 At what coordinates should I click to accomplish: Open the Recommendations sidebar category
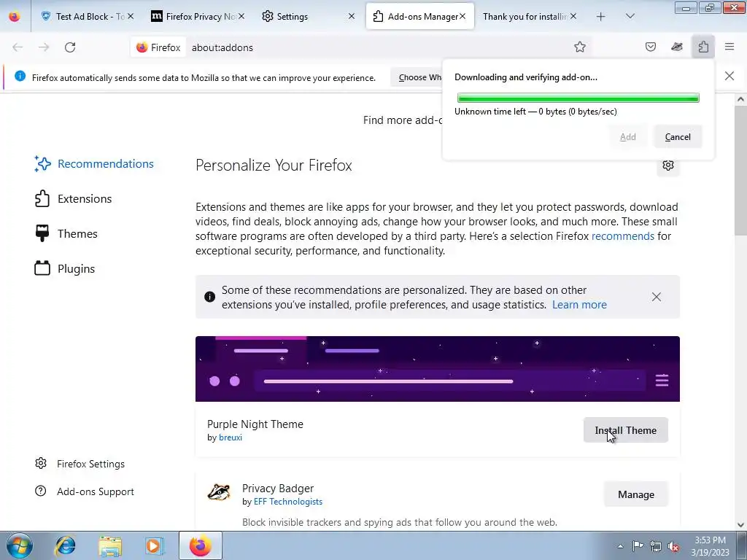click(x=94, y=164)
